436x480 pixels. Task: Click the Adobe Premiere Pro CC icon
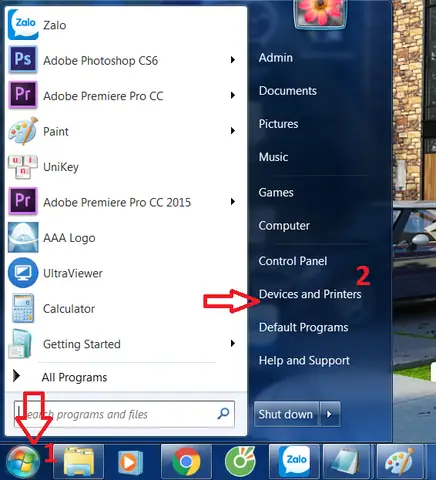(23, 95)
